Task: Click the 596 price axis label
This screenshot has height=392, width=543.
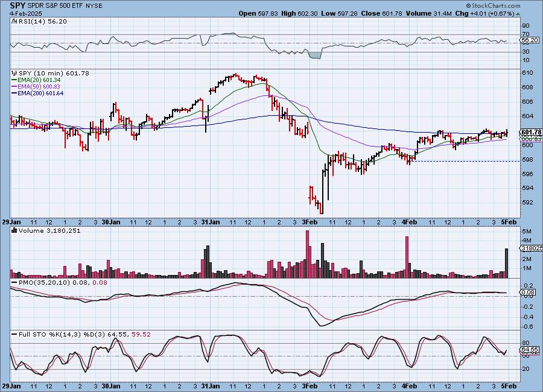Action: click(528, 174)
